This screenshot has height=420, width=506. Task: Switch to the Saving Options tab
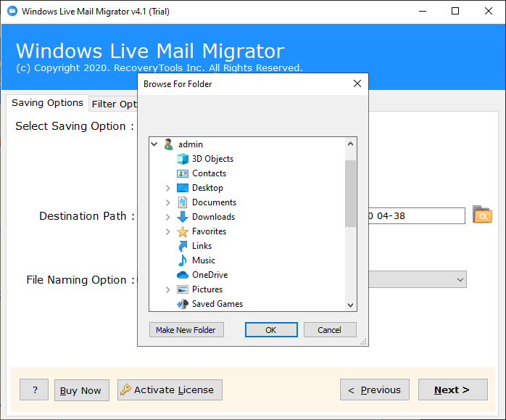coord(47,103)
